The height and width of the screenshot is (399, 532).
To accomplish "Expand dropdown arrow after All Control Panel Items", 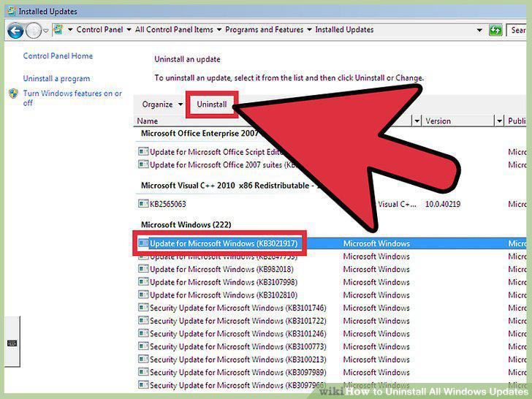I will click(x=219, y=30).
